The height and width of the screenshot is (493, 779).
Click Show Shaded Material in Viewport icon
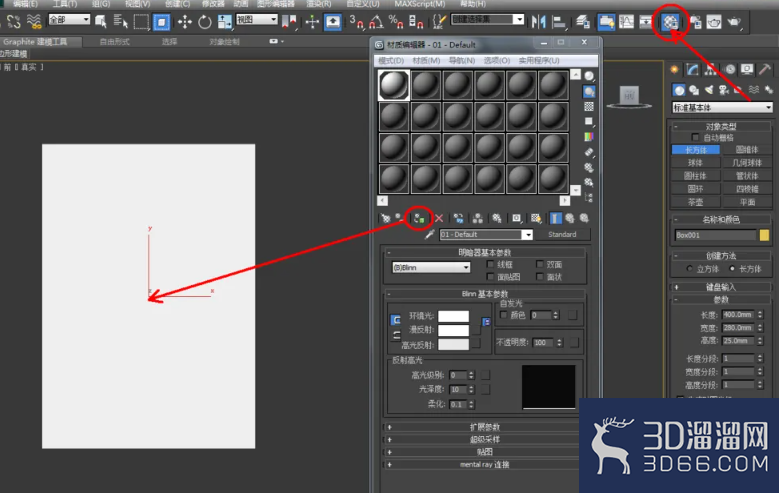(x=536, y=218)
